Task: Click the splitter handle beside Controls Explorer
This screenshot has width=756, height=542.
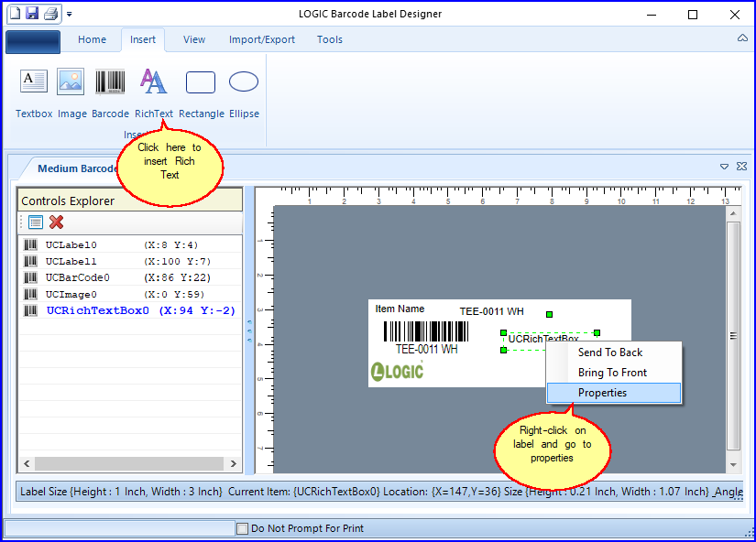Action: pyautogui.click(x=250, y=331)
